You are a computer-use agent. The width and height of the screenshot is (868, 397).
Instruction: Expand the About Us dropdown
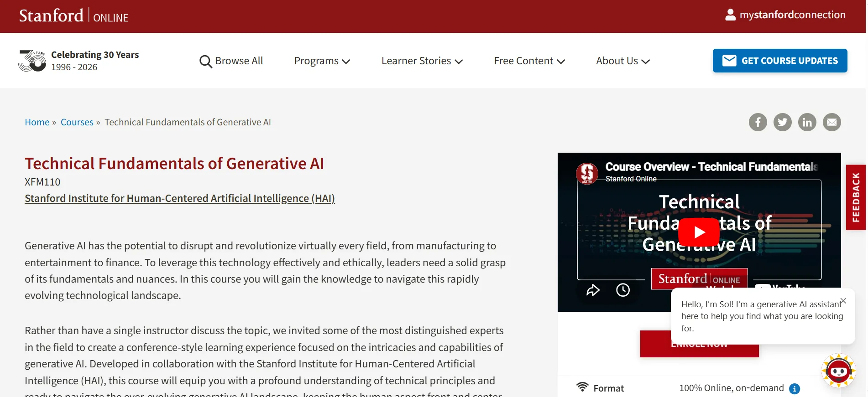click(623, 61)
